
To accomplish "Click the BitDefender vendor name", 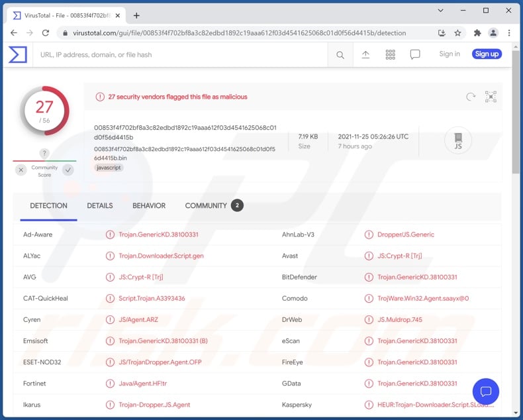I will pos(299,277).
